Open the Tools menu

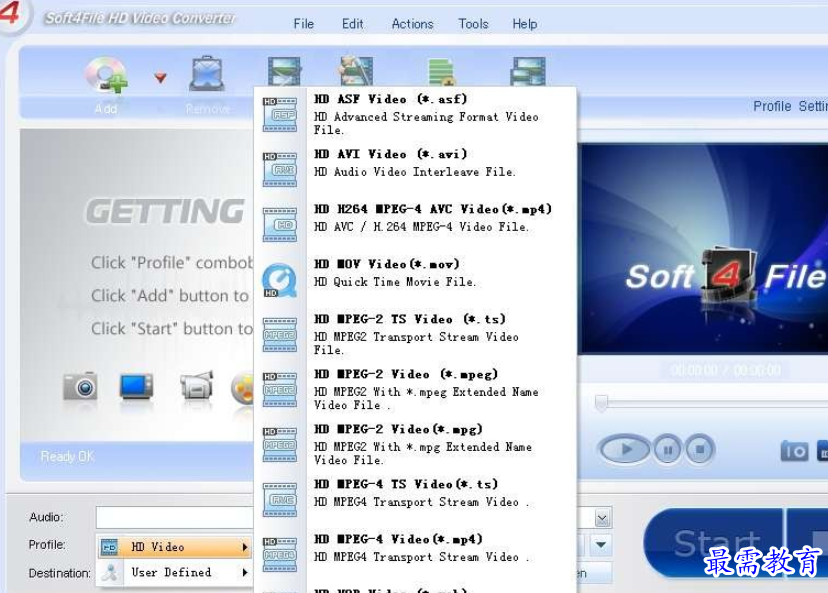tap(473, 24)
